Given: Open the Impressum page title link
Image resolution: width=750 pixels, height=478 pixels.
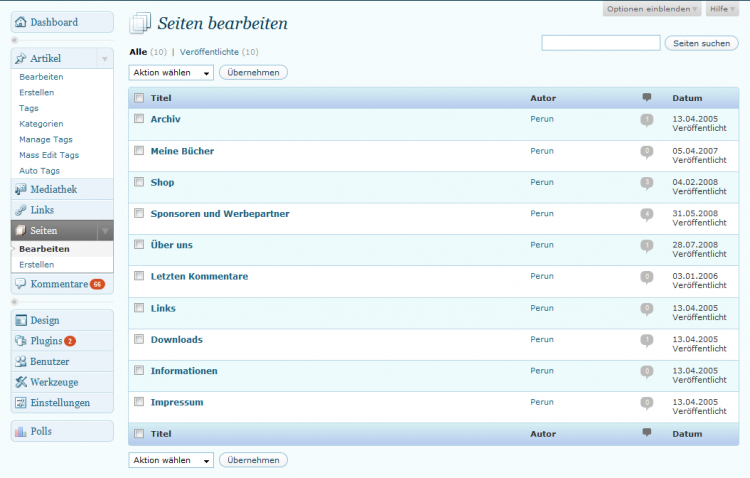Looking at the screenshot, I should (x=176, y=402).
